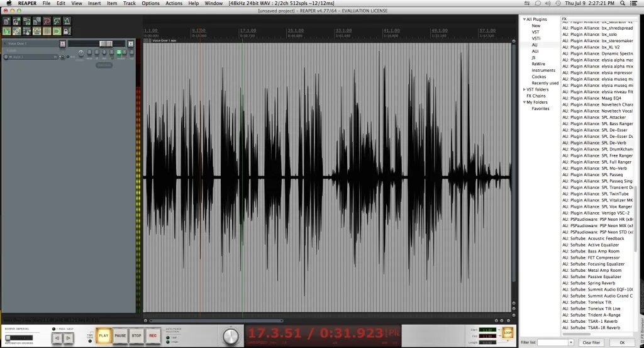Click the selection Start field
The width and height of the screenshot is (644, 348).
[x=487, y=330]
